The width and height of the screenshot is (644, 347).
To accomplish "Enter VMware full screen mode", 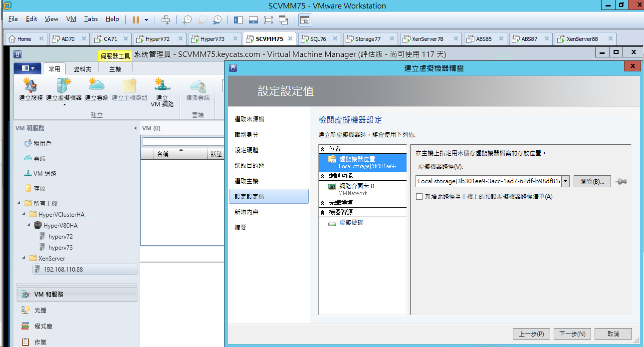I will tap(268, 19).
